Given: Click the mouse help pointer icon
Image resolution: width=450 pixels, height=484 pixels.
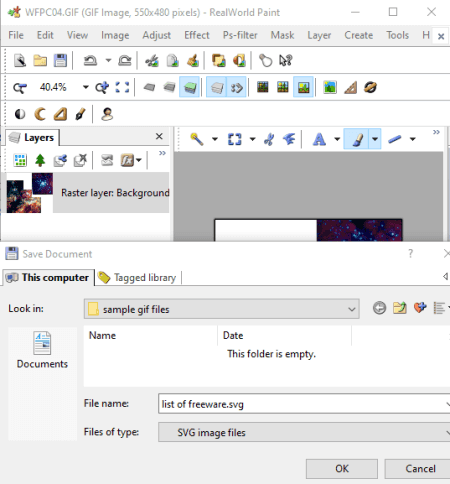Looking at the screenshot, I should tap(286, 61).
